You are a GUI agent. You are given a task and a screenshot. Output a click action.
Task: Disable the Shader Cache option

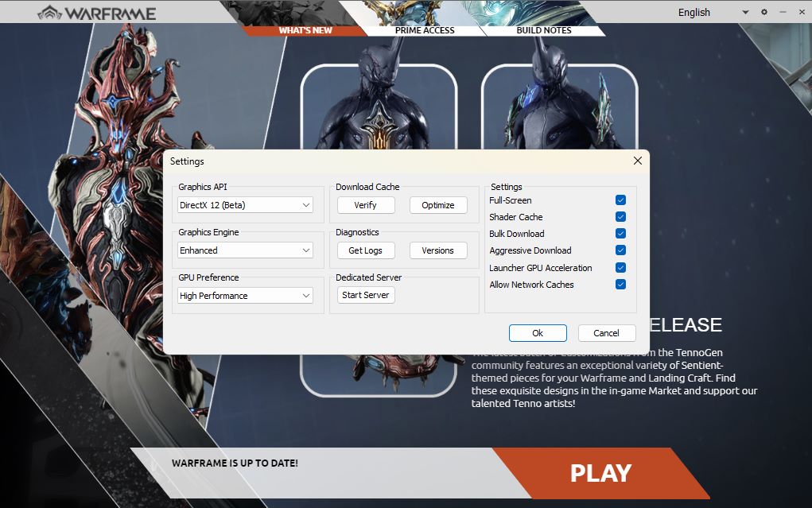pos(620,217)
